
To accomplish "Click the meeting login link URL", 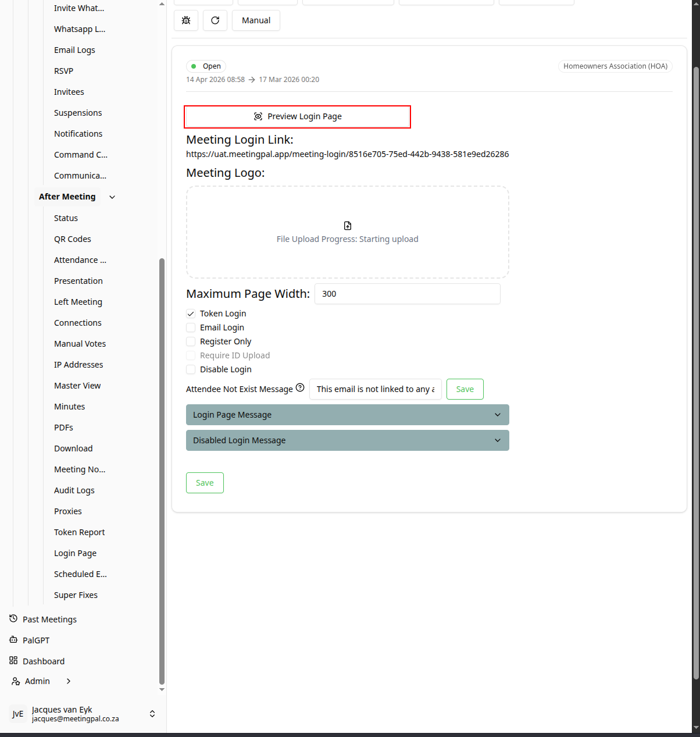I will (348, 154).
